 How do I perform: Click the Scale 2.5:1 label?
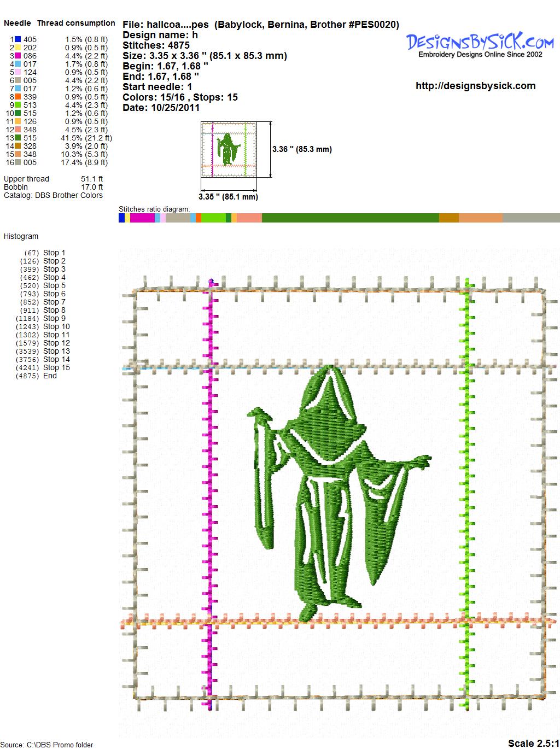tap(533, 743)
